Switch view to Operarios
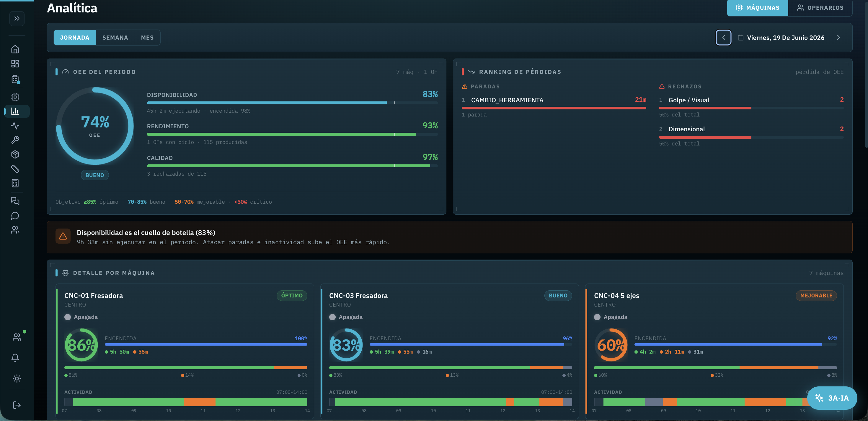The width and height of the screenshot is (868, 421). pos(820,8)
